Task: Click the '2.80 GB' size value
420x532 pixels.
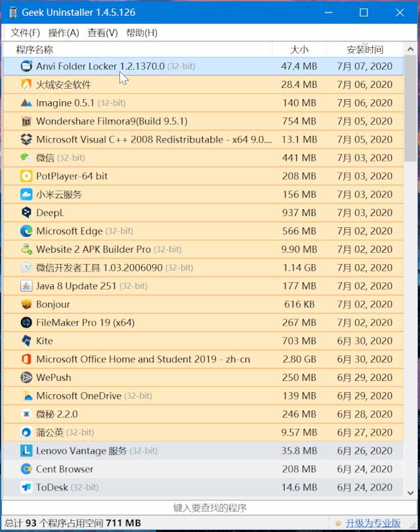Action: coord(299,359)
